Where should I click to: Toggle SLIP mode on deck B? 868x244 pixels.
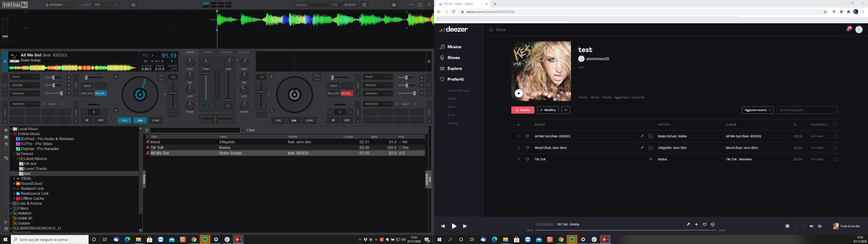point(317,79)
